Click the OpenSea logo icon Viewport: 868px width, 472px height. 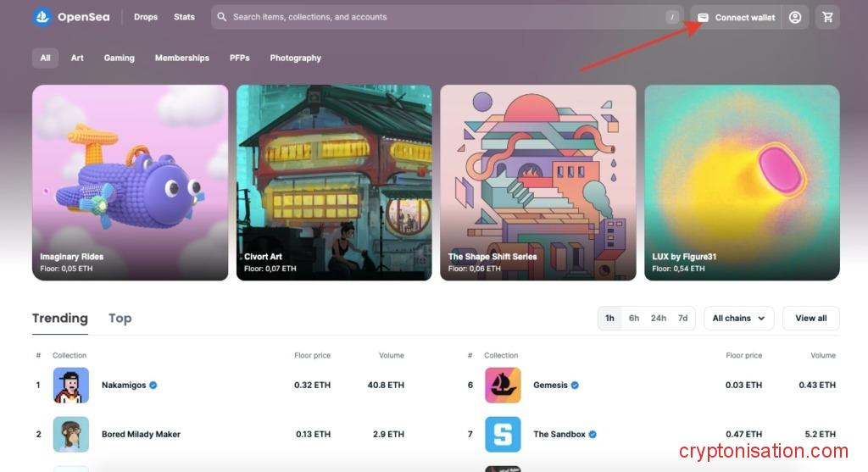pyautogui.click(x=42, y=17)
